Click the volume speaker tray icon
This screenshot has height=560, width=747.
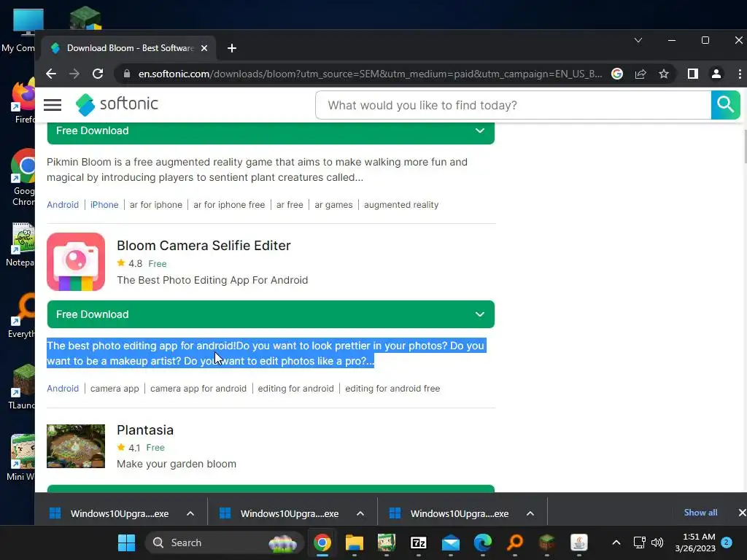click(x=657, y=542)
